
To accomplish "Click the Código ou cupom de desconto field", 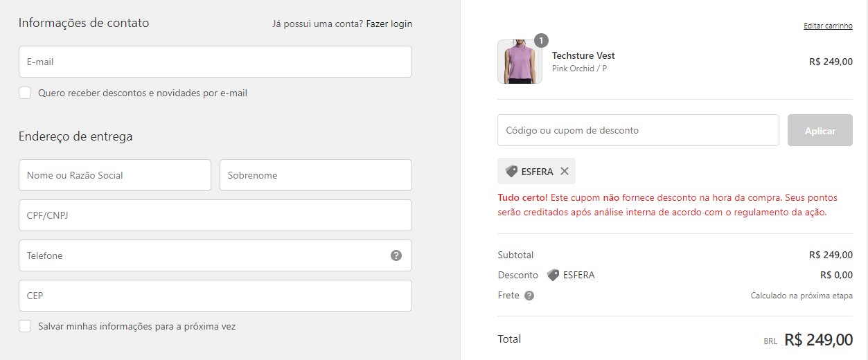I will [x=638, y=130].
